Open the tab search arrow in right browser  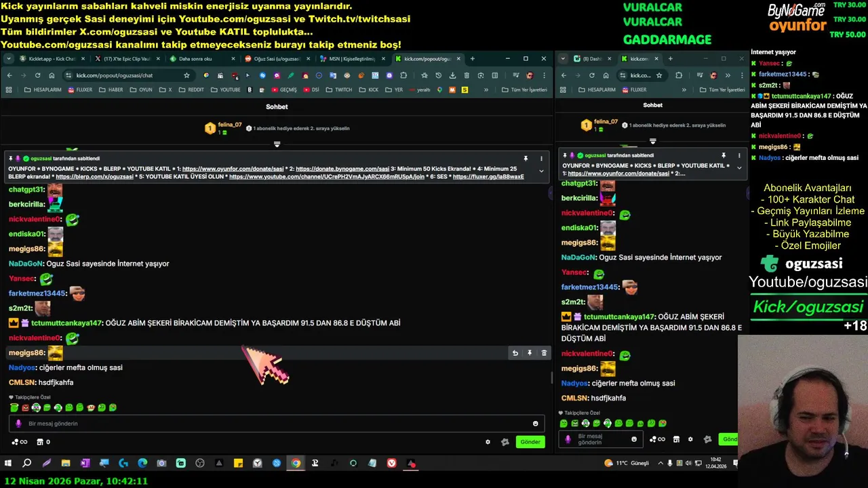click(x=564, y=59)
